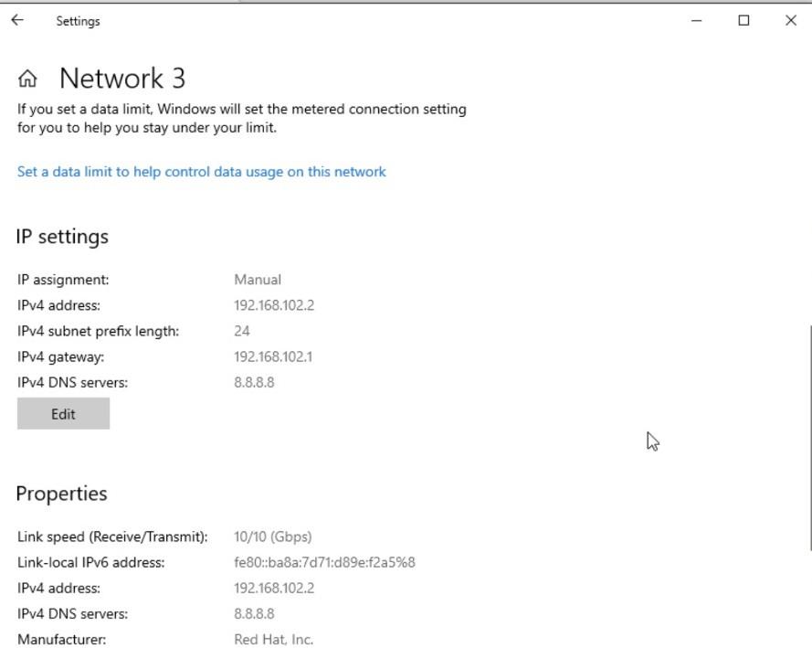Click the Link speed 10/10 Gbps value
Image resolution: width=812 pixels, height=648 pixels.
tap(274, 536)
